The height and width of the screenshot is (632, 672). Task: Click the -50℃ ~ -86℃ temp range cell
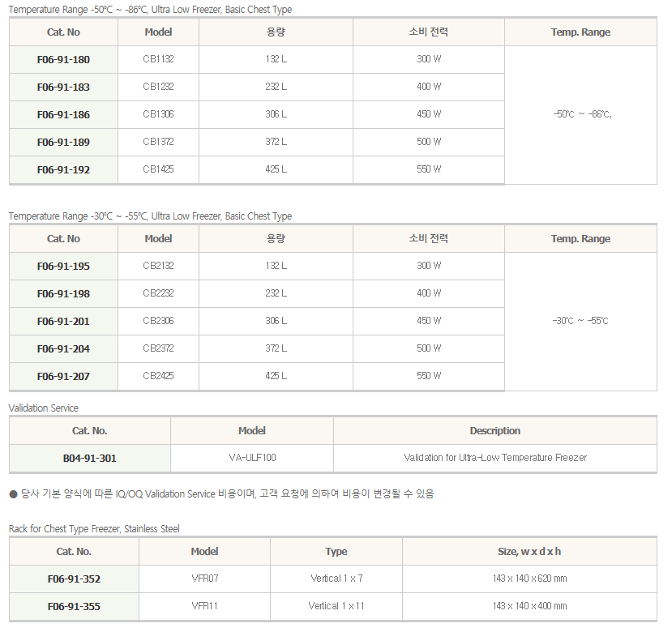(581, 114)
